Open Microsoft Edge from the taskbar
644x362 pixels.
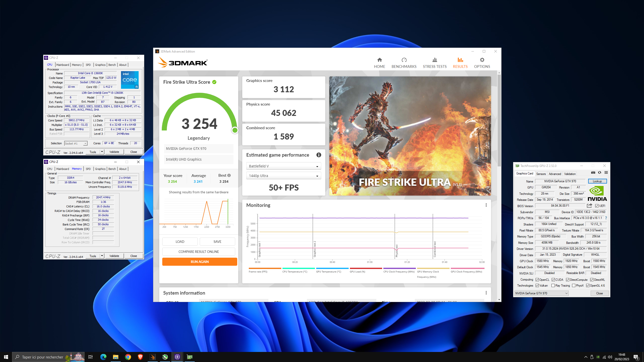coord(103,357)
